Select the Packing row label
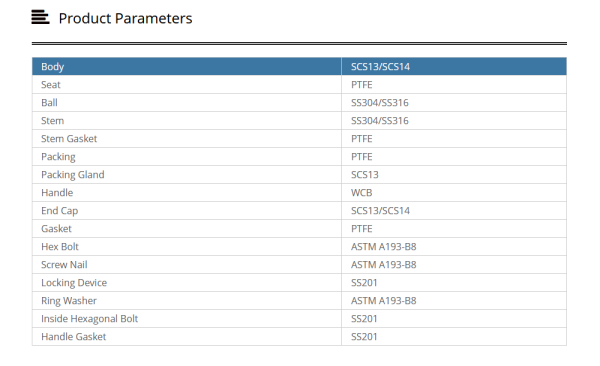 pos(58,157)
